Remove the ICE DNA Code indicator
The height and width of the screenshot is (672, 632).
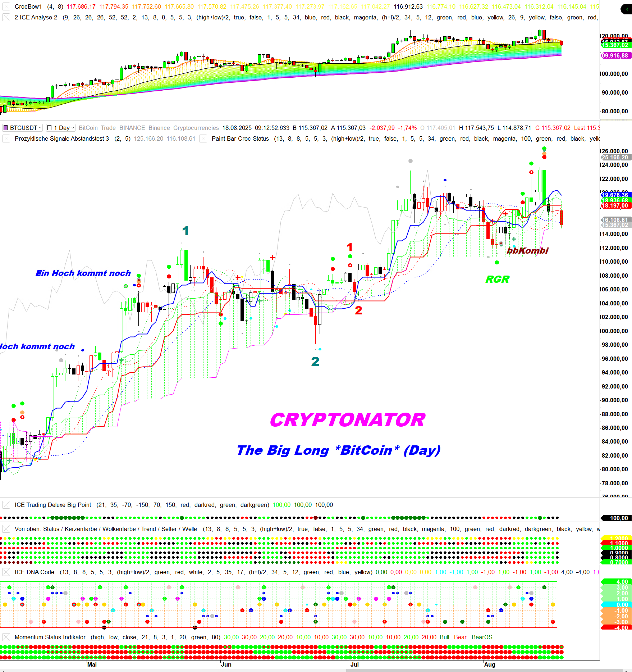pos(6,572)
